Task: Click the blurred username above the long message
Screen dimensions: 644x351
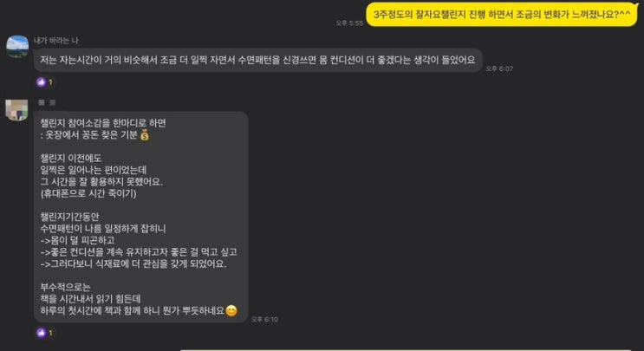Action: point(47,102)
